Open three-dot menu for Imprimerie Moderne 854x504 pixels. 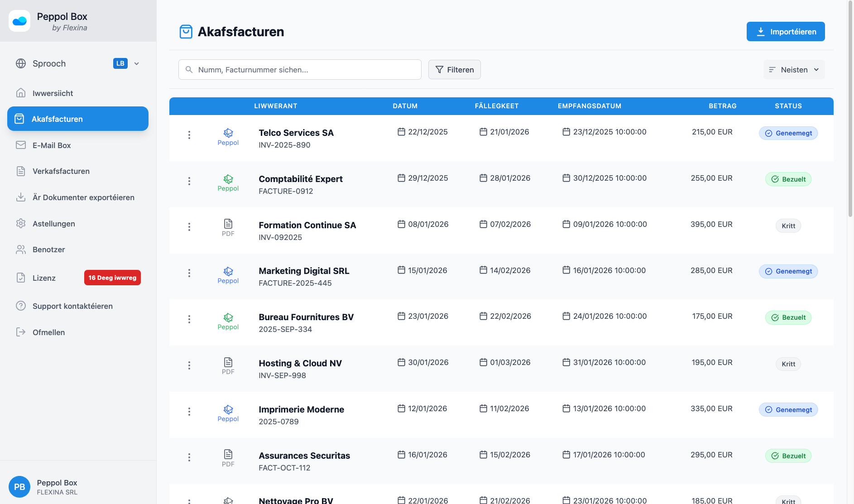pos(189,412)
